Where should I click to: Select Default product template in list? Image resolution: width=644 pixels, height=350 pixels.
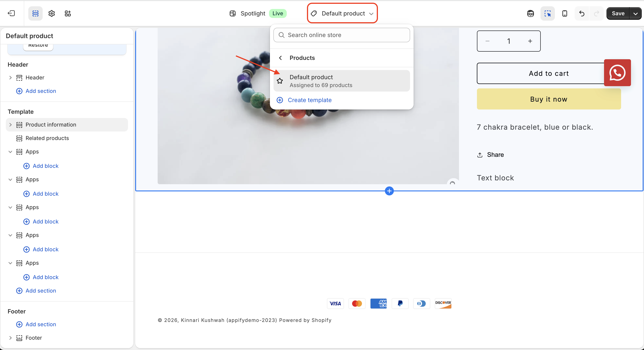click(x=342, y=81)
